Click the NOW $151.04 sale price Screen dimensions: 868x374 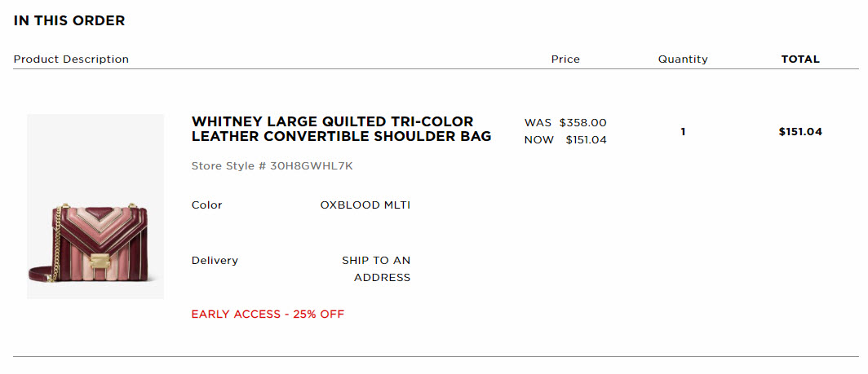pyautogui.click(x=565, y=140)
